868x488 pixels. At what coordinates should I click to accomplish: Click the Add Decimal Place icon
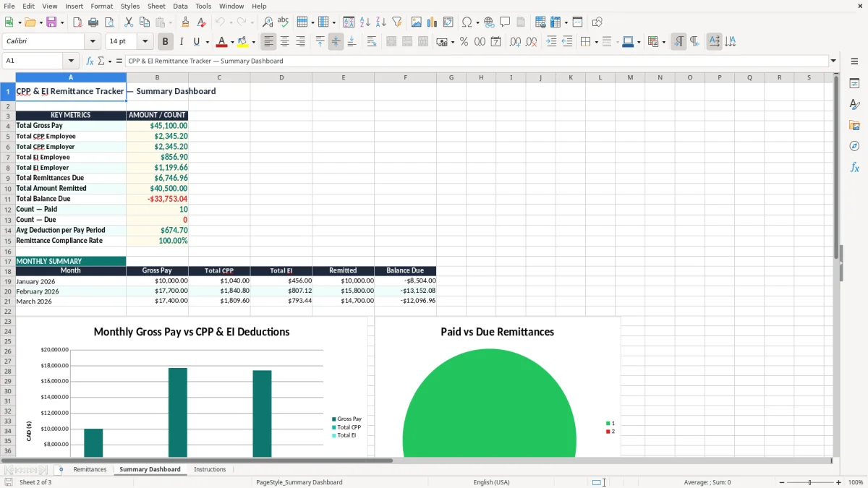click(515, 42)
